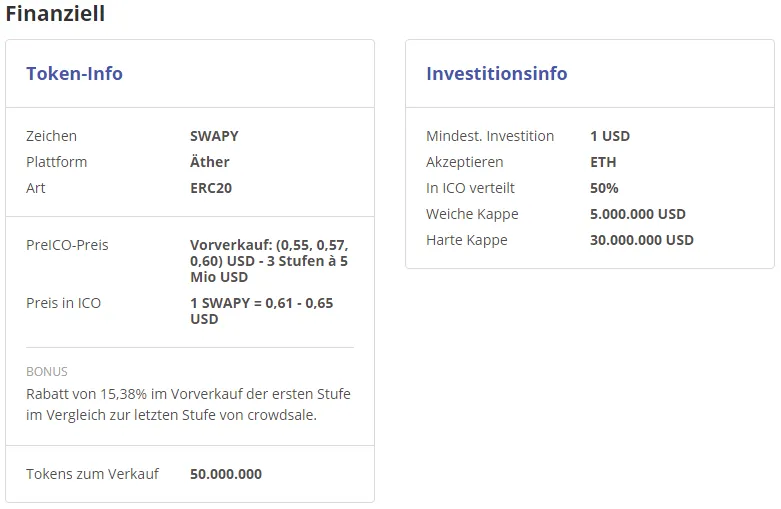The height and width of the screenshot is (509, 781).
Task: Select the Token-Info card title
Action: click(74, 74)
